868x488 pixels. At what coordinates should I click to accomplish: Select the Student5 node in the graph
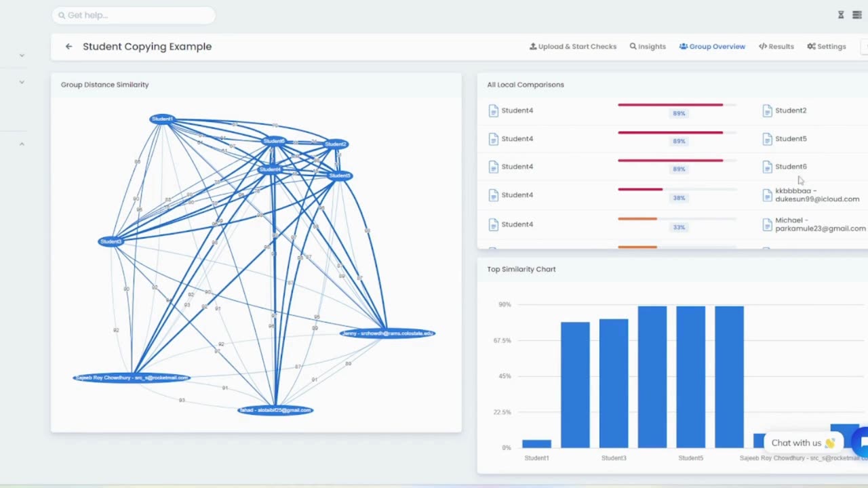click(x=340, y=176)
